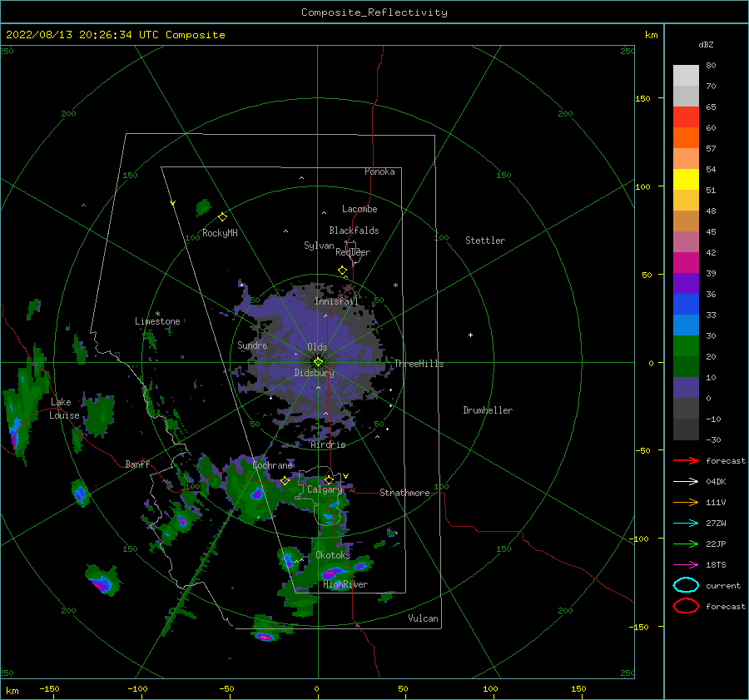Click the Airdrie label
Image resolution: width=749 pixels, height=700 pixels.
(328, 444)
